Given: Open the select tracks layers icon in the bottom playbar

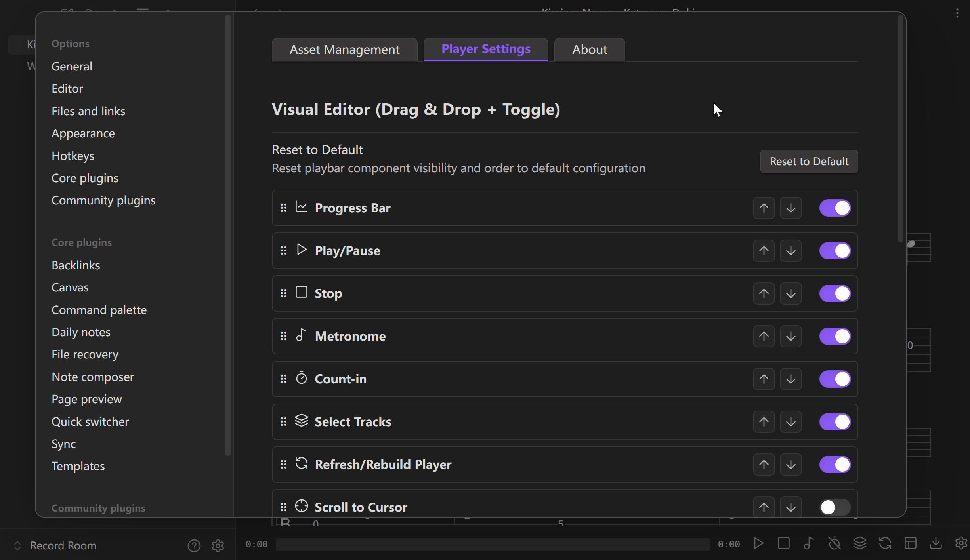Looking at the screenshot, I should point(860,543).
